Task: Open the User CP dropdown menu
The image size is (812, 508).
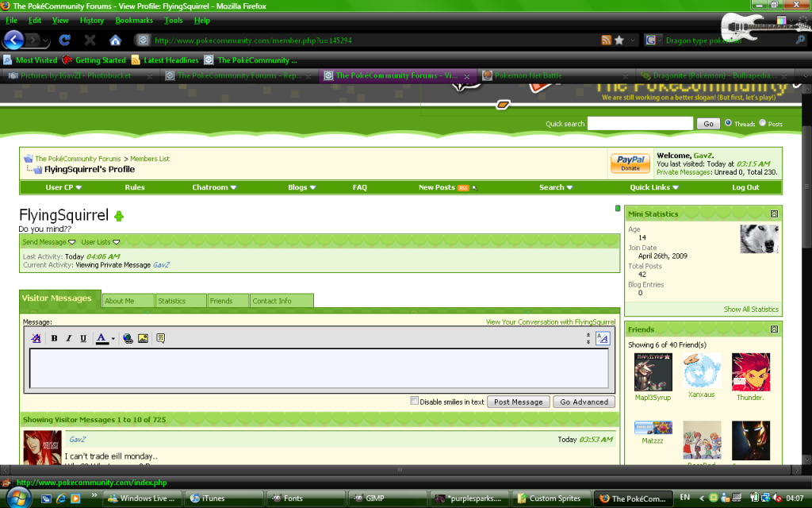Action: [63, 187]
